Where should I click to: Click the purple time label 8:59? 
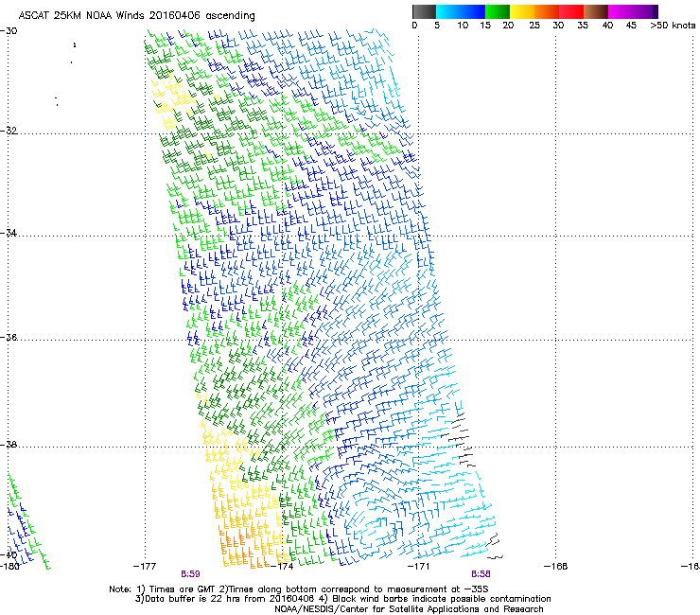click(190, 574)
